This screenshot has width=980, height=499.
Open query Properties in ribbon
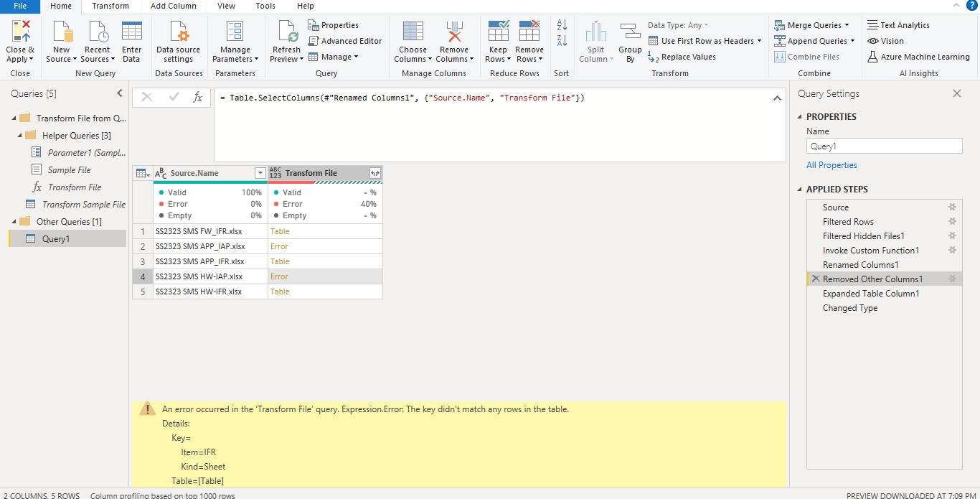point(334,25)
